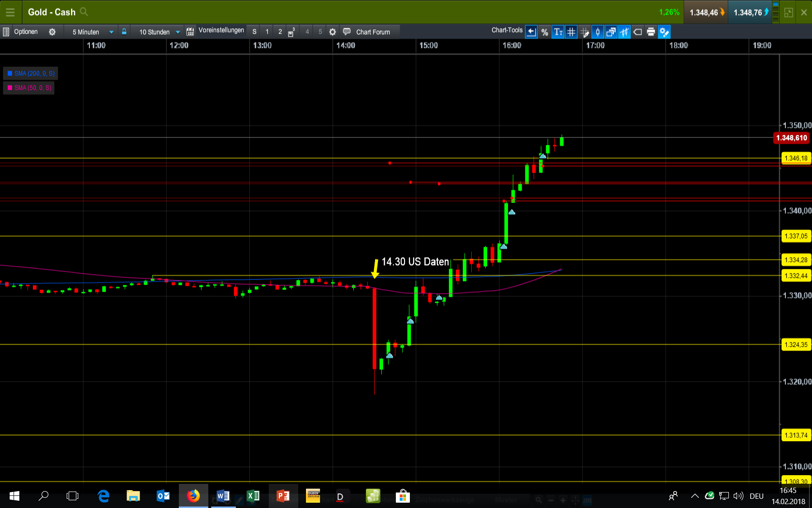Open presets settings gear
Screen dimensions: 812x508
coord(333,32)
